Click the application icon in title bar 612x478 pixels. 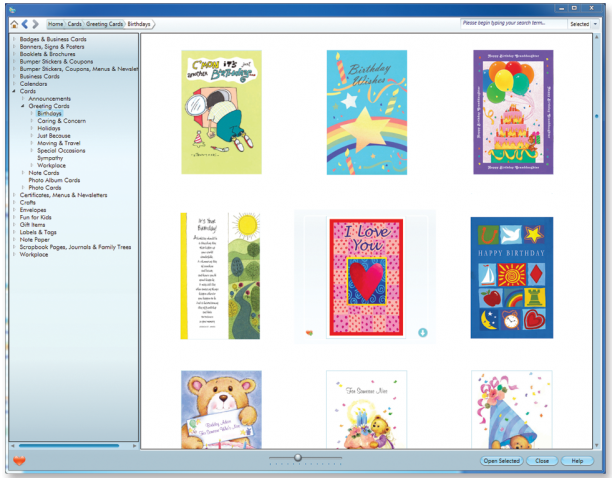click(x=13, y=10)
